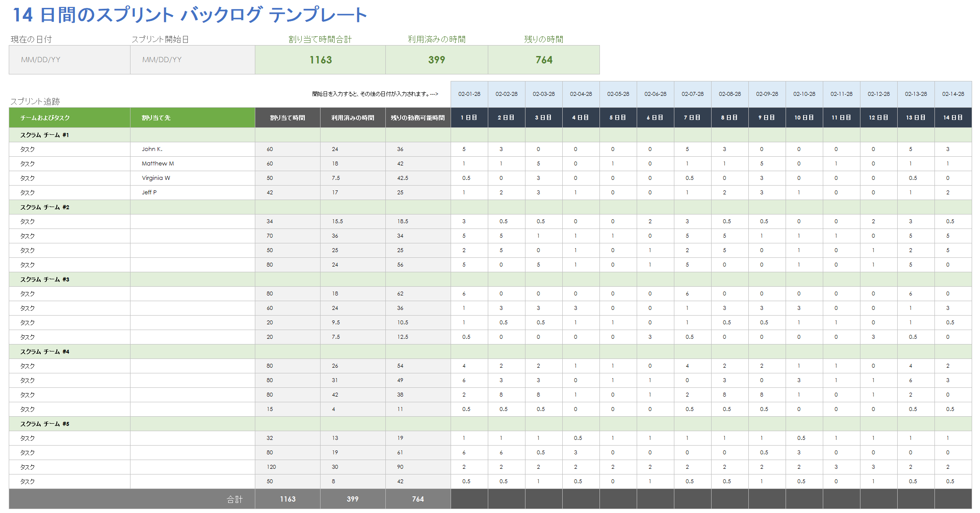Select the 利用済みの時間 value 399
Screen dimensions: 980x513
[x=437, y=60]
